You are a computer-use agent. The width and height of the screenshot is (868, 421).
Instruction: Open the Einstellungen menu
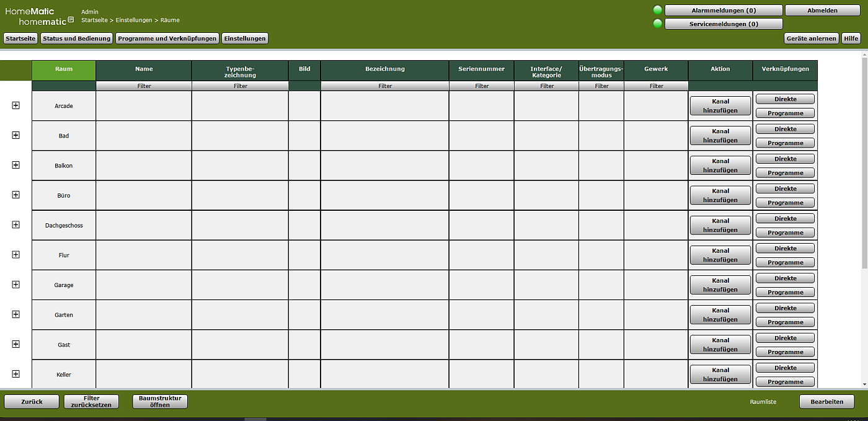pos(245,38)
